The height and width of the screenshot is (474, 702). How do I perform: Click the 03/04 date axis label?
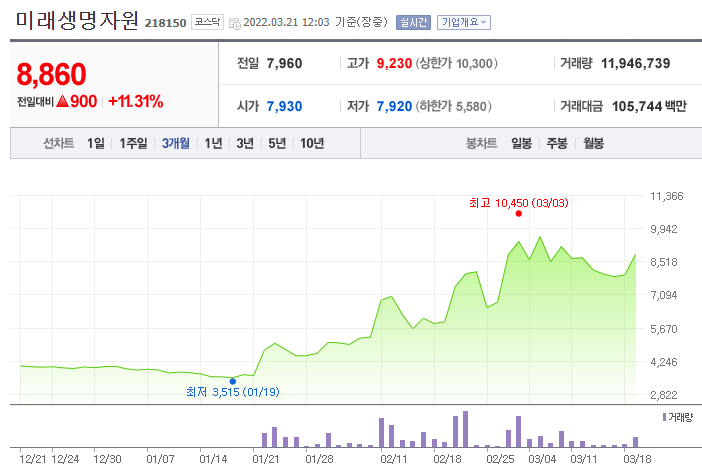coord(542,459)
